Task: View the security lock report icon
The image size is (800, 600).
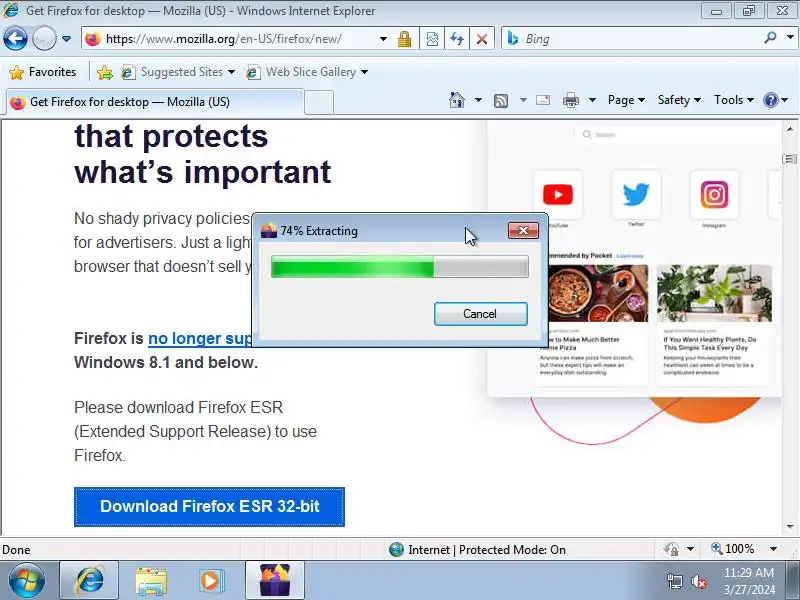Action: (x=405, y=39)
